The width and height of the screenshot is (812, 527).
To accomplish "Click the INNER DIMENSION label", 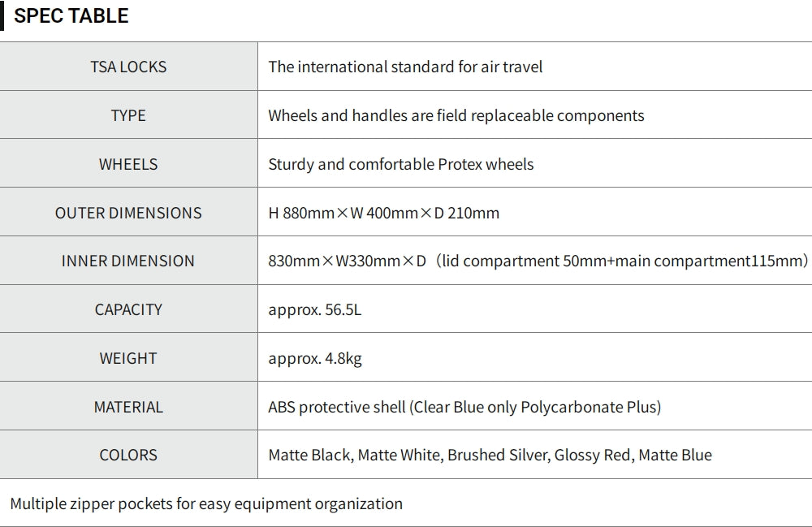I will coord(128,261).
